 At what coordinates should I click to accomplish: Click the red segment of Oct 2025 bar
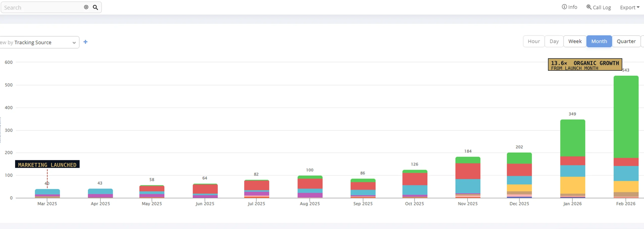415,179
